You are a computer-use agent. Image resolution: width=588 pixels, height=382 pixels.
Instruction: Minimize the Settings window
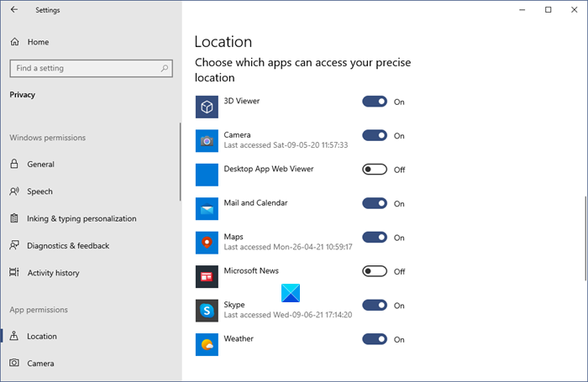tap(522, 10)
